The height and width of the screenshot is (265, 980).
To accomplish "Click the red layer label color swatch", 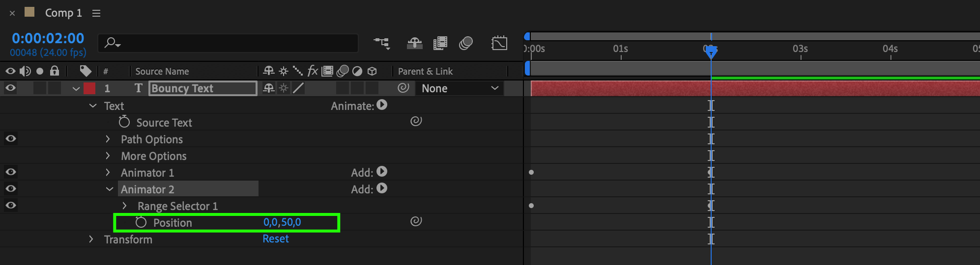I will (89, 88).
